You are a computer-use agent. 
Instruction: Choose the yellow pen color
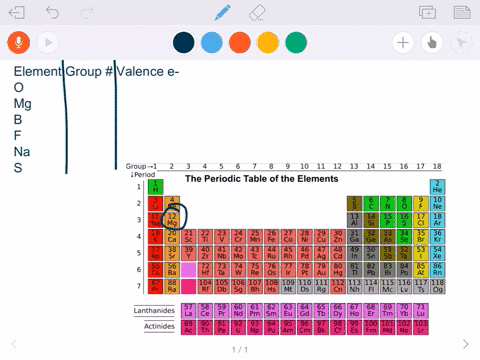[268, 43]
